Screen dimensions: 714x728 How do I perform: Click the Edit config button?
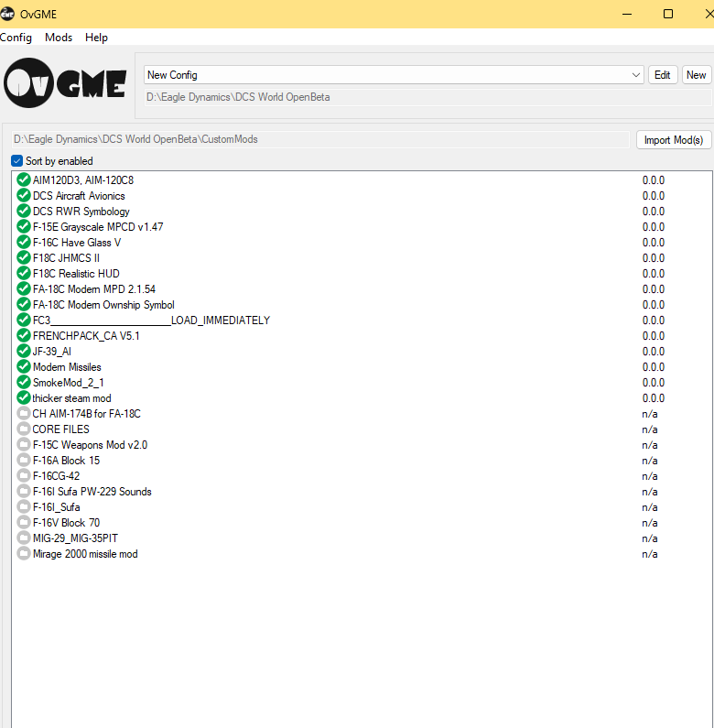(x=662, y=75)
